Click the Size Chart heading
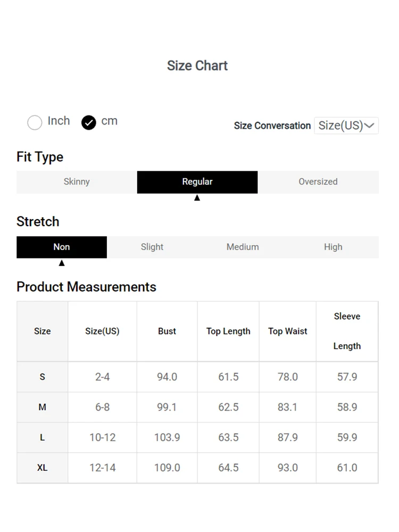 point(197,66)
